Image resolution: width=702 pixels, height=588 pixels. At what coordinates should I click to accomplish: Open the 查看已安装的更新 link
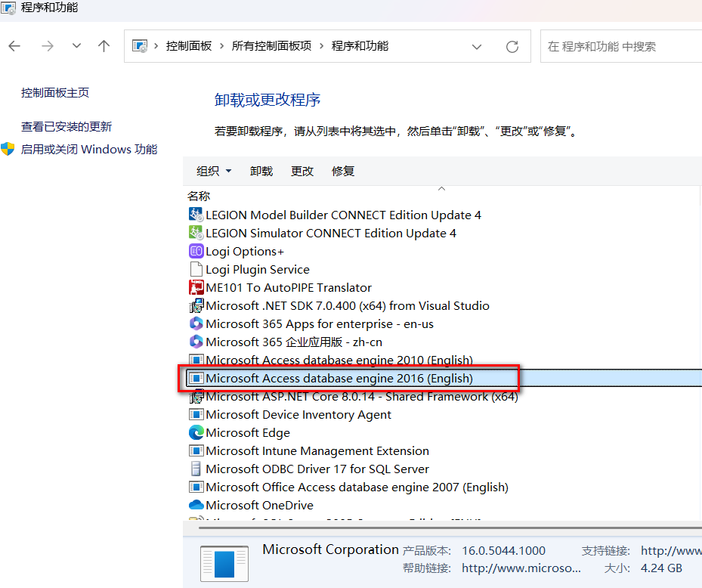click(66, 127)
